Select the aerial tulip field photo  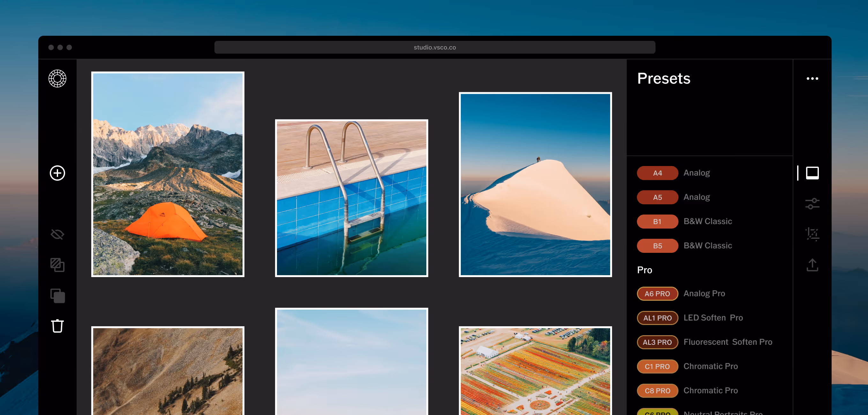[535, 371]
